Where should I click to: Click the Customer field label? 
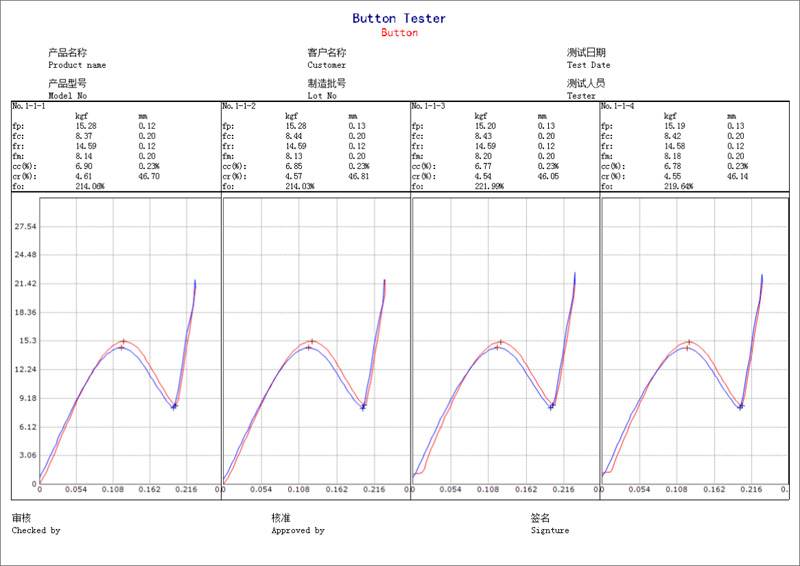pos(327,65)
